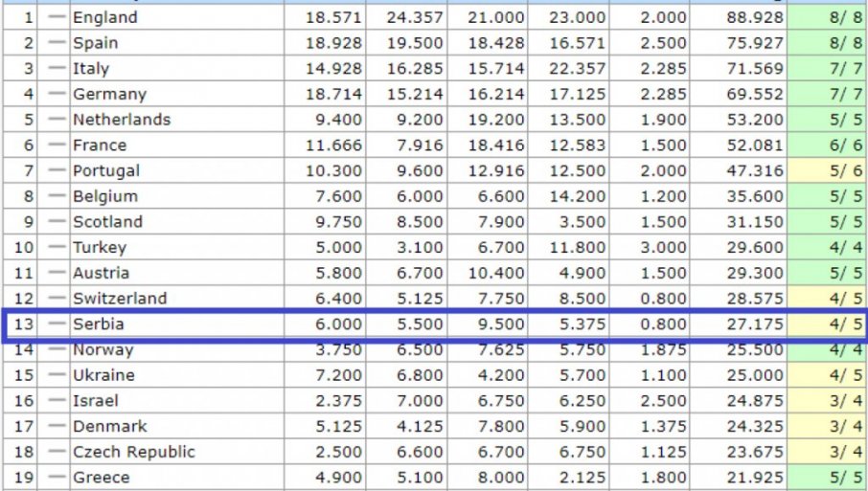Click the rank change dash beside England

57,18
